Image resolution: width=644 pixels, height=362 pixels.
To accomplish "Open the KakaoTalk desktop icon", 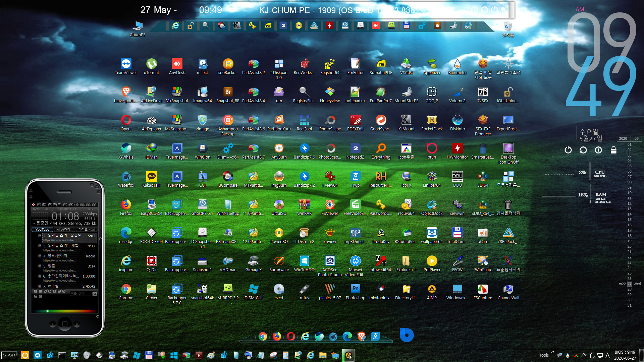I will click(152, 179).
